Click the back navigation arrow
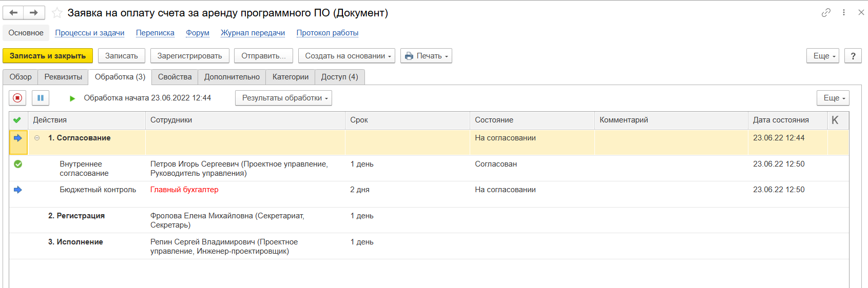 tap(13, 13)
